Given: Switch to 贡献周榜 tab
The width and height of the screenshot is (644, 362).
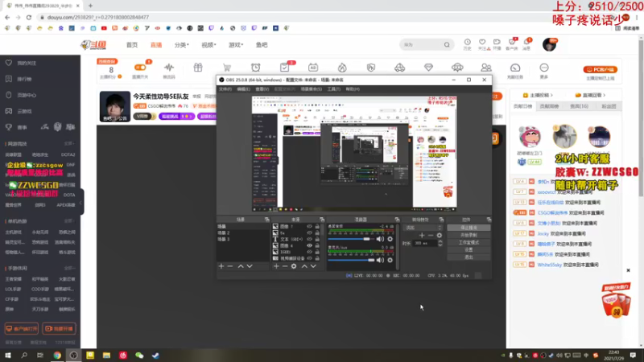Looking at the screenshot, I should click(549, 106).
